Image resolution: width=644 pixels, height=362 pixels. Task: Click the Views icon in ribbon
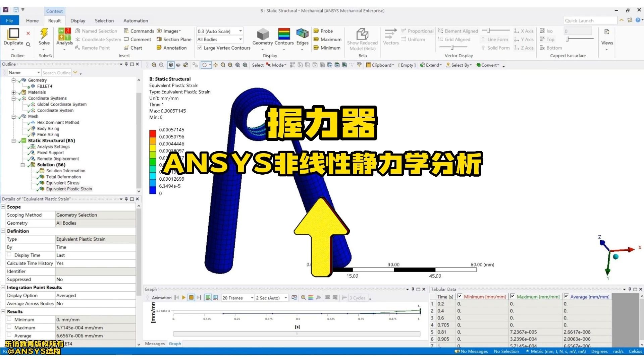tap(607, 32)
